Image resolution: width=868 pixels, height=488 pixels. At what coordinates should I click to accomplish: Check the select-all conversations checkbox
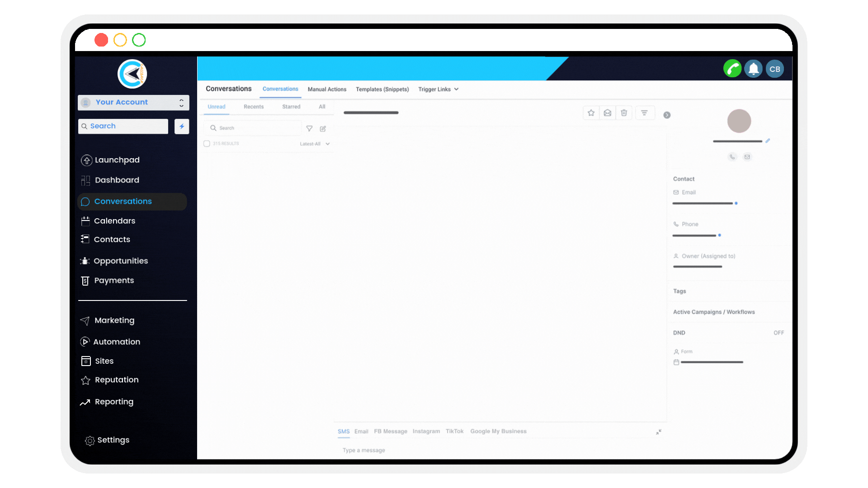(207, 144)
